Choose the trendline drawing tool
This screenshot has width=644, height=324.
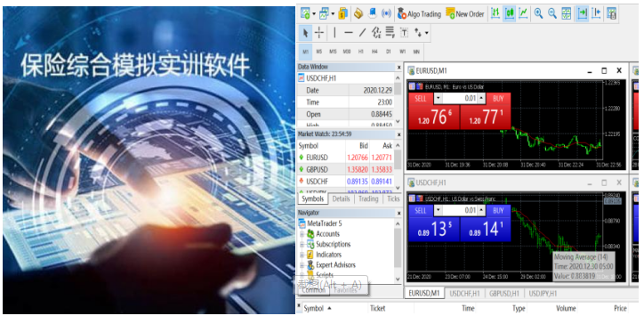[362, 32]
